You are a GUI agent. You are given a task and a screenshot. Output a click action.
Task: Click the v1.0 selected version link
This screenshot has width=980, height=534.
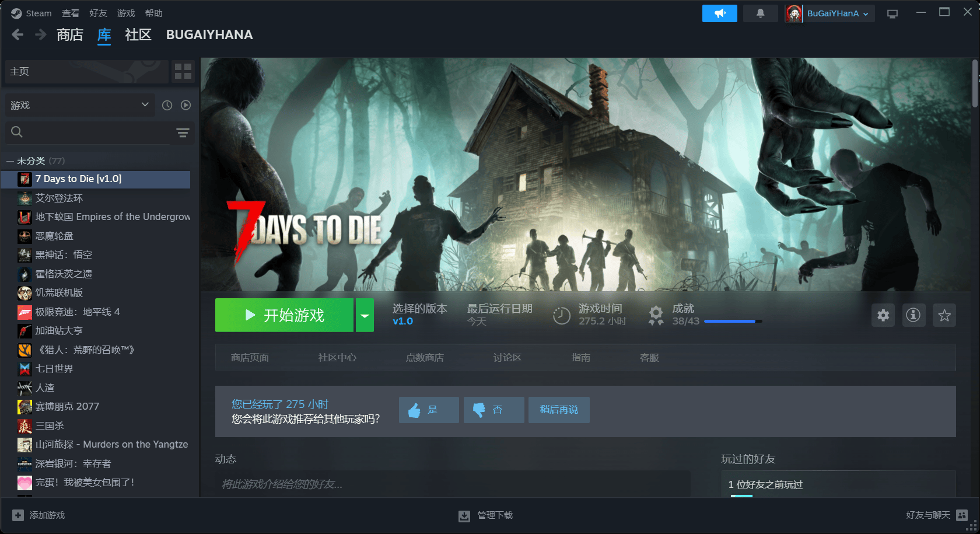(x=402, y=322)
